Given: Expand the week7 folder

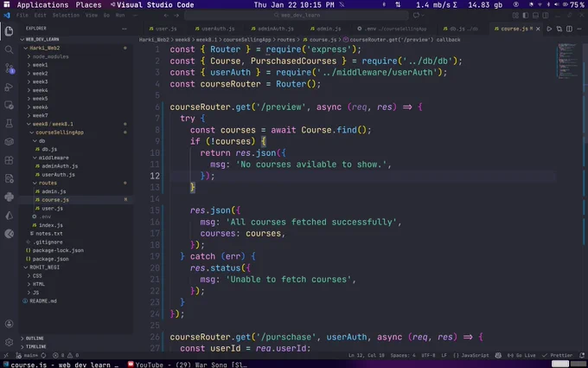Looking at the screenshot, I should (x=76, y=116).
